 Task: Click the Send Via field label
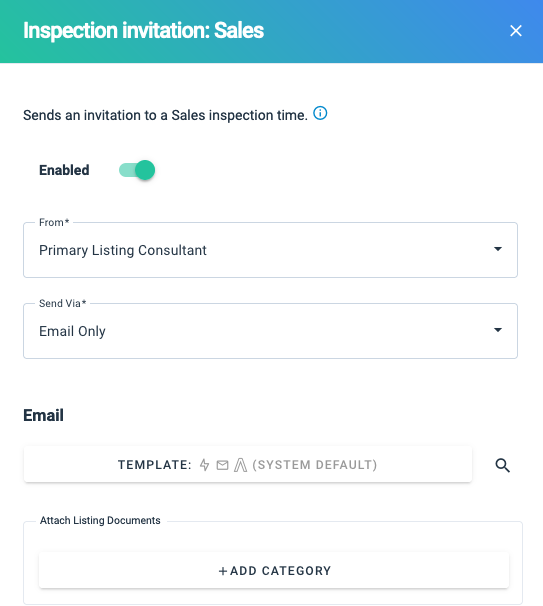point(63,303)
